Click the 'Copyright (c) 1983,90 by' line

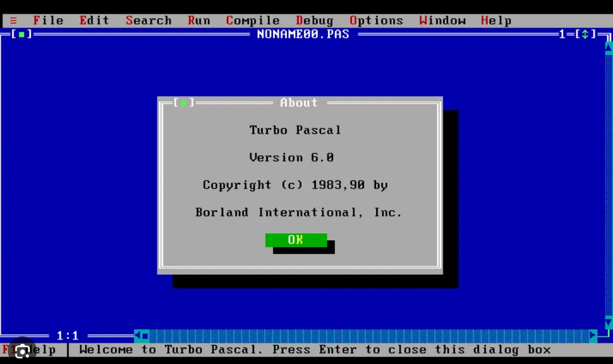pos(295,185)
